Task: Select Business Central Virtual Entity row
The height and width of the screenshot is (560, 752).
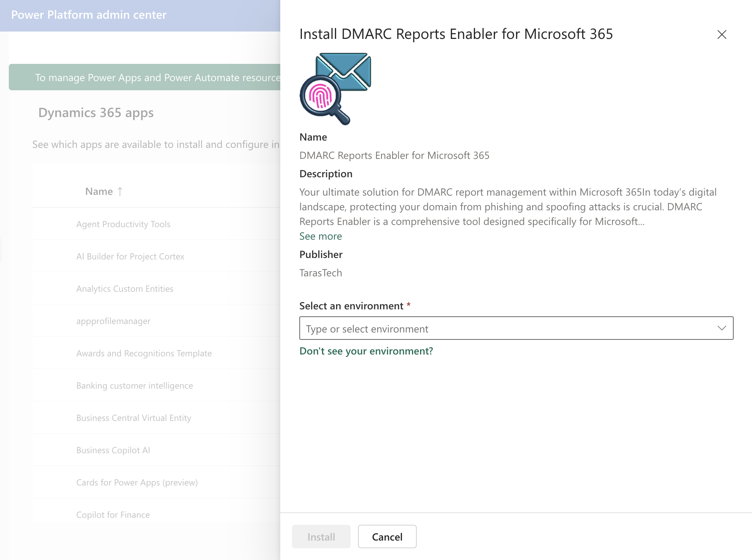Action: 156,418
